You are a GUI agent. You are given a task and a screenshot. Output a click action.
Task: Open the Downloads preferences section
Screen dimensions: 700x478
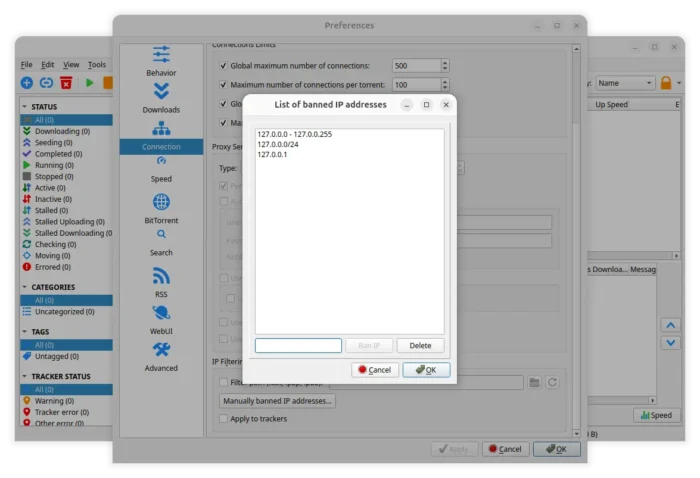161,98
